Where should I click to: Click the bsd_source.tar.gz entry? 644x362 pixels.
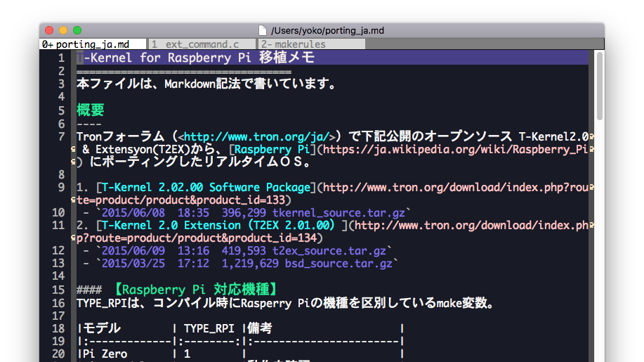coord(339,264)
